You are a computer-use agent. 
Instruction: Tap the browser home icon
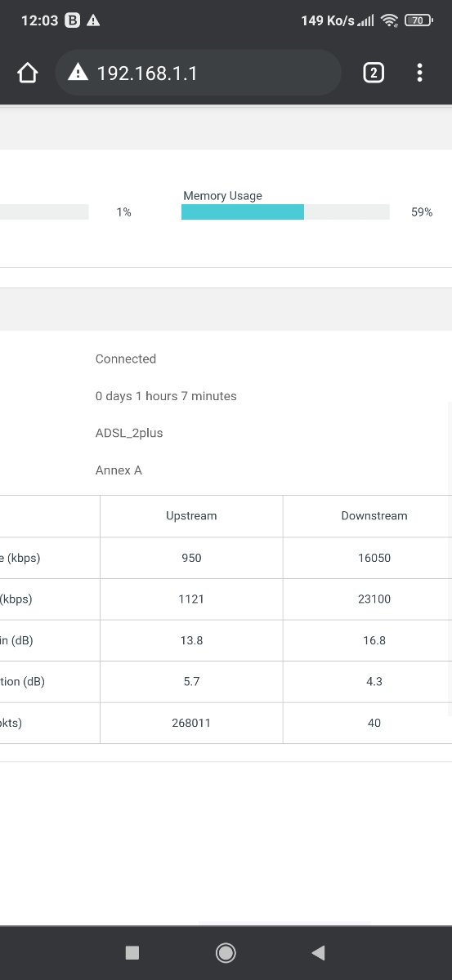(x=28, y=73)
